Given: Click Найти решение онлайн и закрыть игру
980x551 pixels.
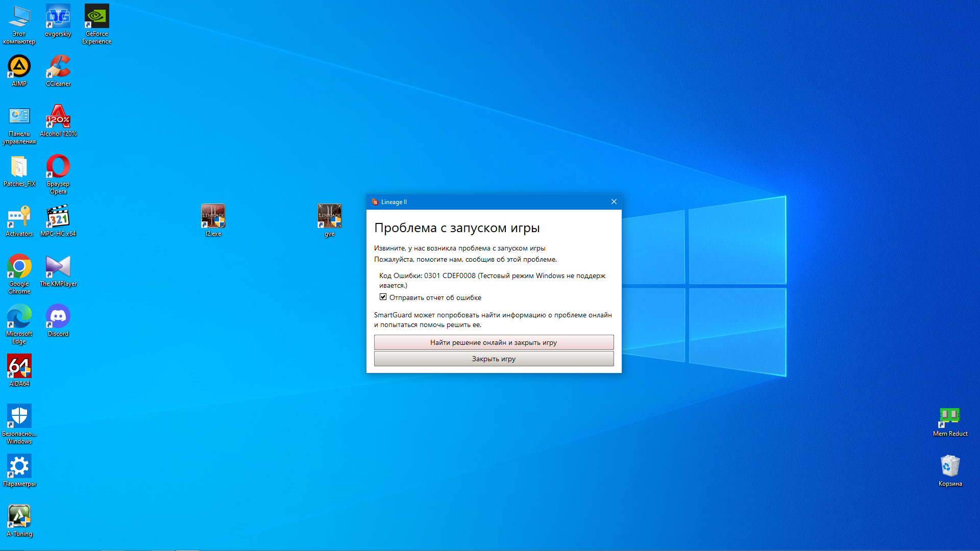Looking at the screenshot, I should coord(494,342).
